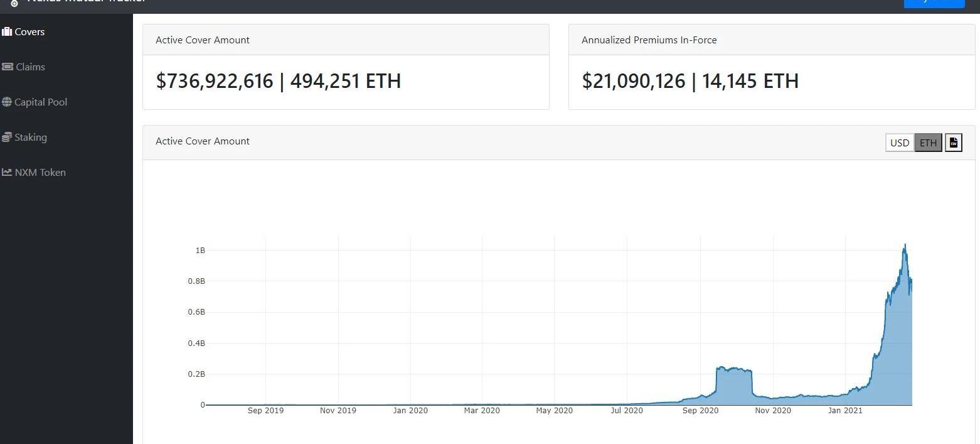Open the Capital Pool page
This screenshot has height=444, width=980.
(x=41, y=102)
